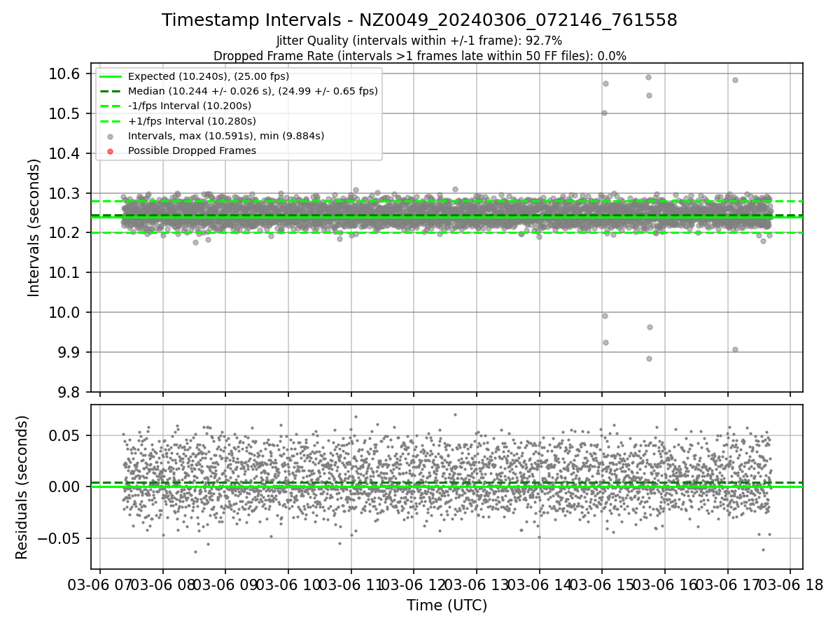Click the 9.8 tick label on upper y-axis
Screen dimensions: 840x630
point(69,392)
